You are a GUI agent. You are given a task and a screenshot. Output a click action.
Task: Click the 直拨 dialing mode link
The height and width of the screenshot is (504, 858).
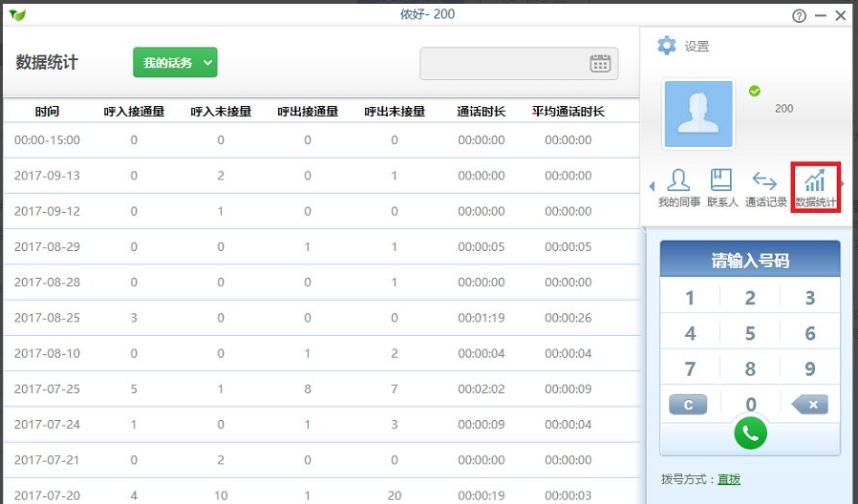pos(729,479)
